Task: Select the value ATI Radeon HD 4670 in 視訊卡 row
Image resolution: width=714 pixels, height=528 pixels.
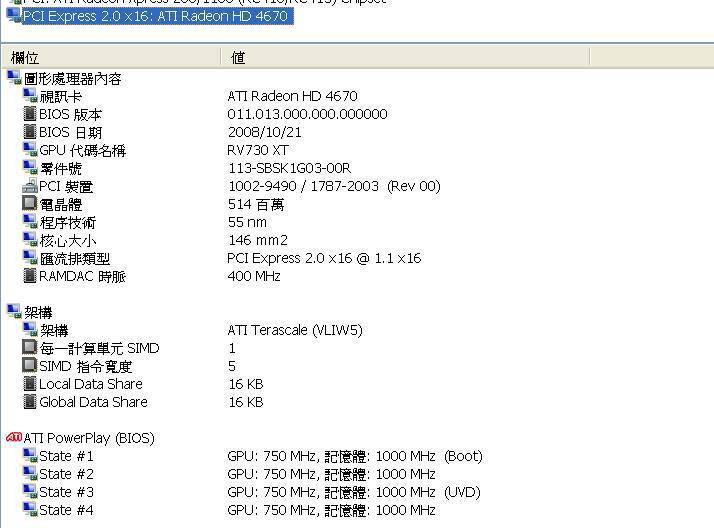Action: tap(292, 96)
